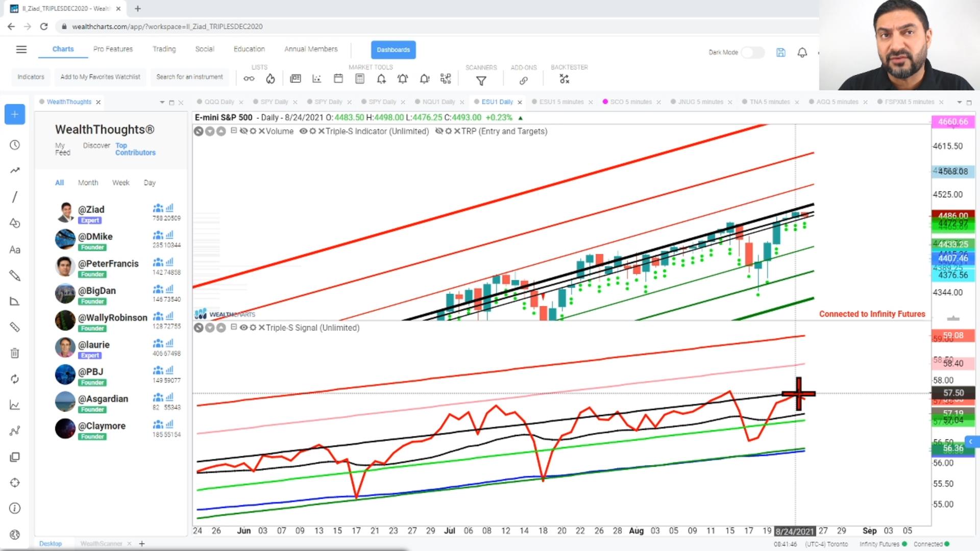Open the notifications bell in header

pos(802,53)
